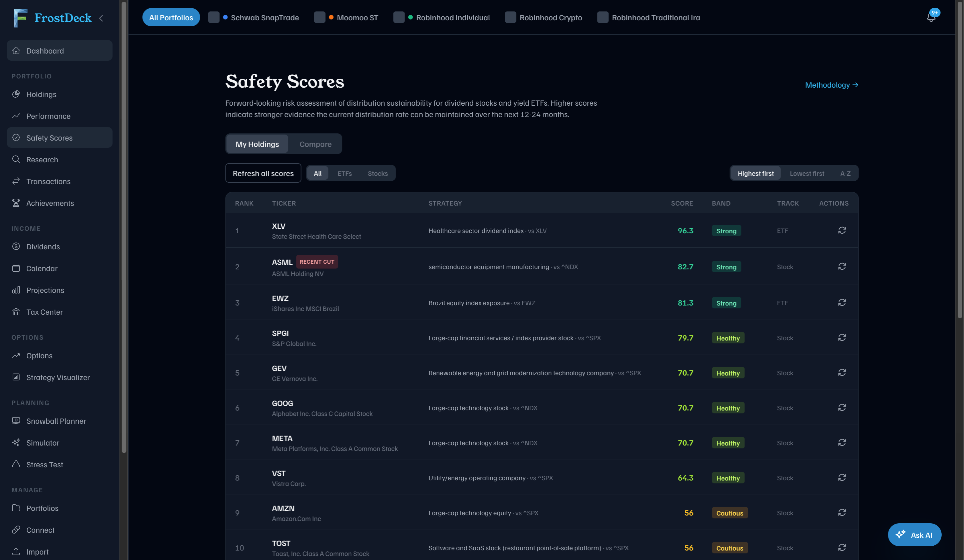This screenshot has width=964, height=560.
Task: Click Refresh all scores button
Action: [x=263, y=173]
